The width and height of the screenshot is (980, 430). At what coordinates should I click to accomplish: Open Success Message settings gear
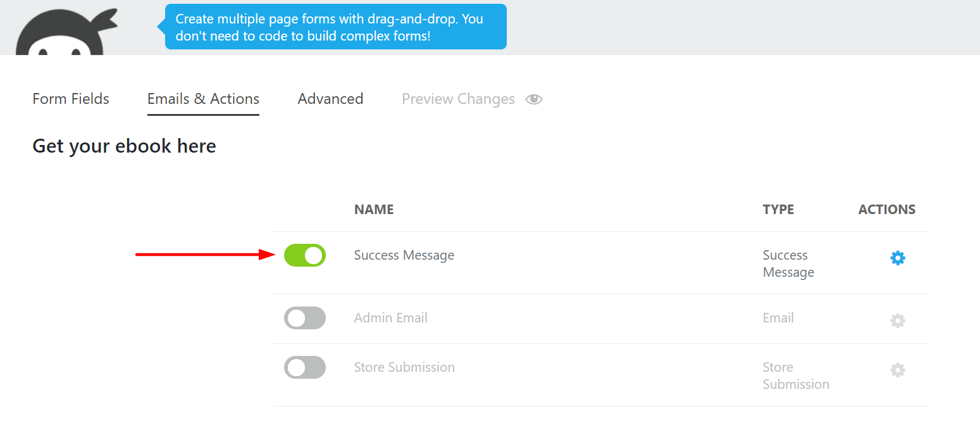(x=897, y=258)
